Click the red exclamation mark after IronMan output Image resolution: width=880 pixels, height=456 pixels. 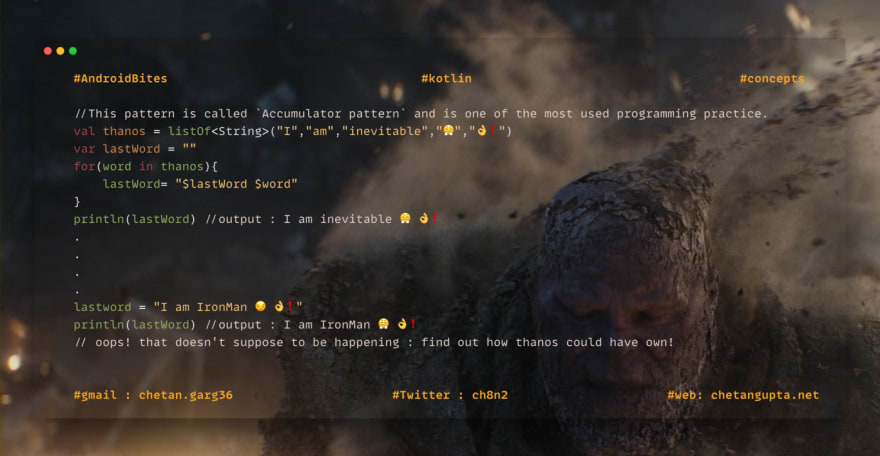point(413,324)
